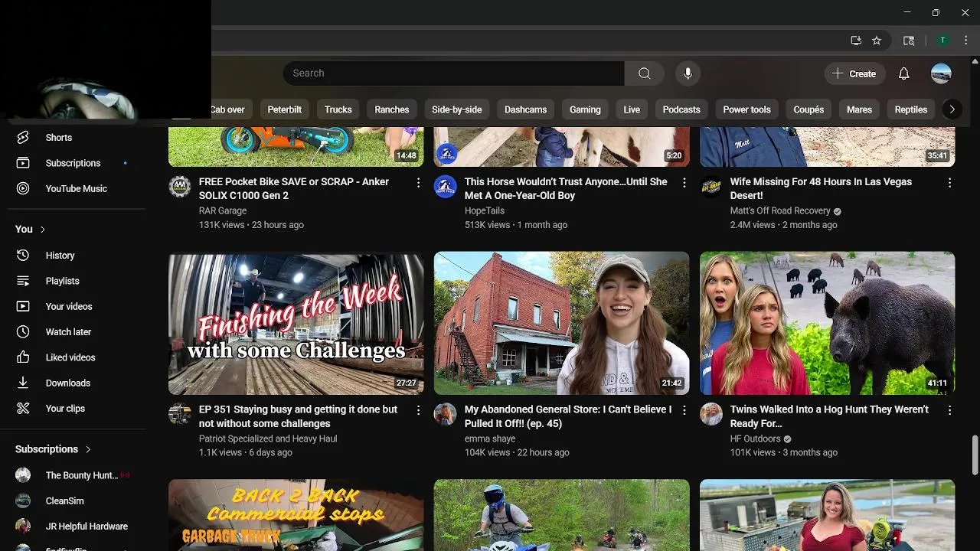Open more options for Horse Wouldn't Trust video
This screenshot has width=980, height=551.
click(x=684, y=183)
